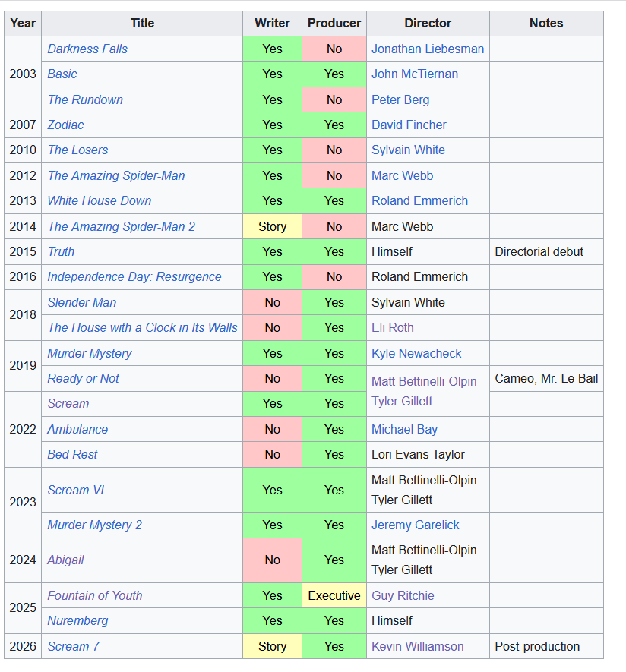Open Independence Day: Resurgence link
The height and width of the screenshot is (672, 626).
pos(134,276)
